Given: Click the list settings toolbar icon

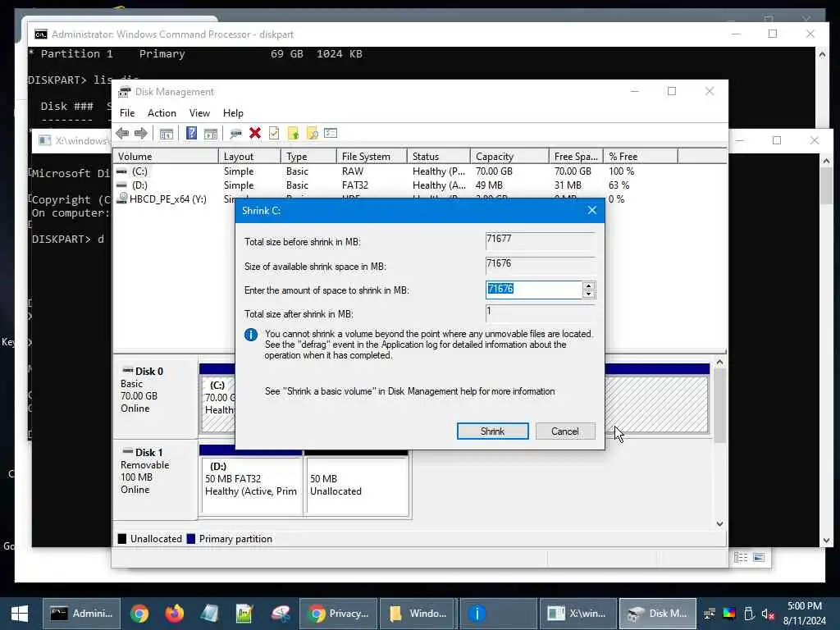Looking at the screenshot, I should coord(331,133).
